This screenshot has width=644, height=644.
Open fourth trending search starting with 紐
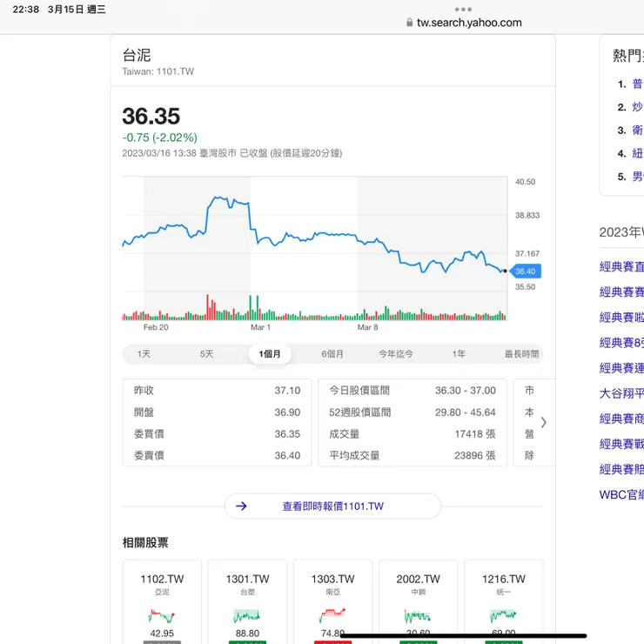637,153
